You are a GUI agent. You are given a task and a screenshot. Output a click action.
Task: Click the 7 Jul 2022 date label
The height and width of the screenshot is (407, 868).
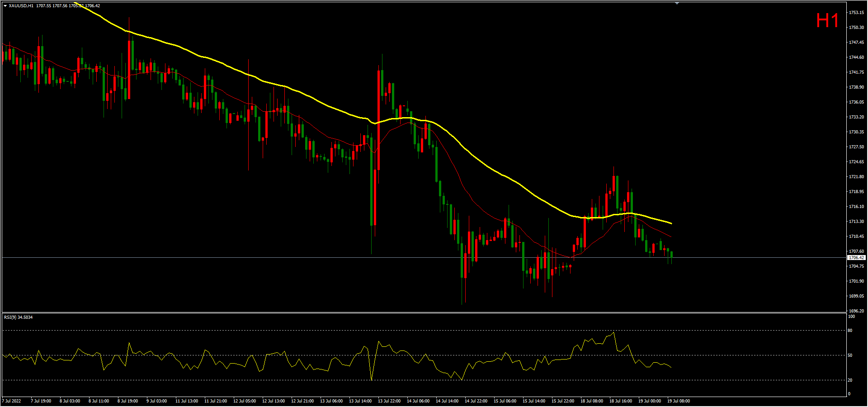(x=11, y=401)
